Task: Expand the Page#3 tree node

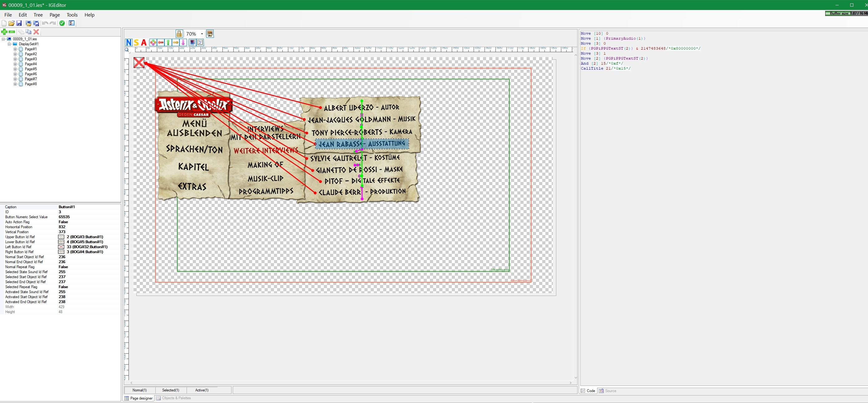Action: 15,59
